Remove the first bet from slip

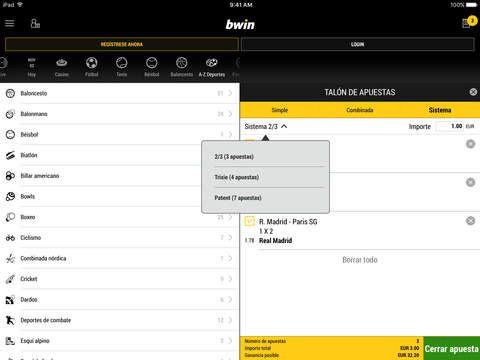[x=470, y=144]
